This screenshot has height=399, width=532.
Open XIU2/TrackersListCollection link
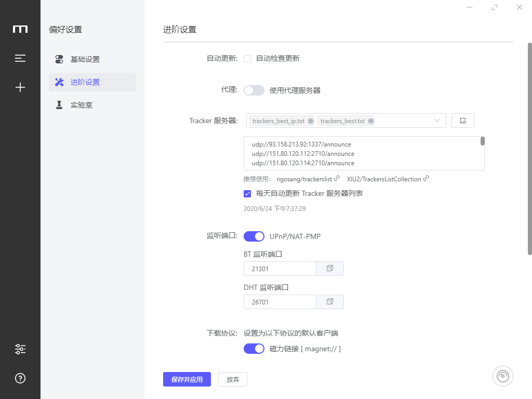[x=384, y=179]
